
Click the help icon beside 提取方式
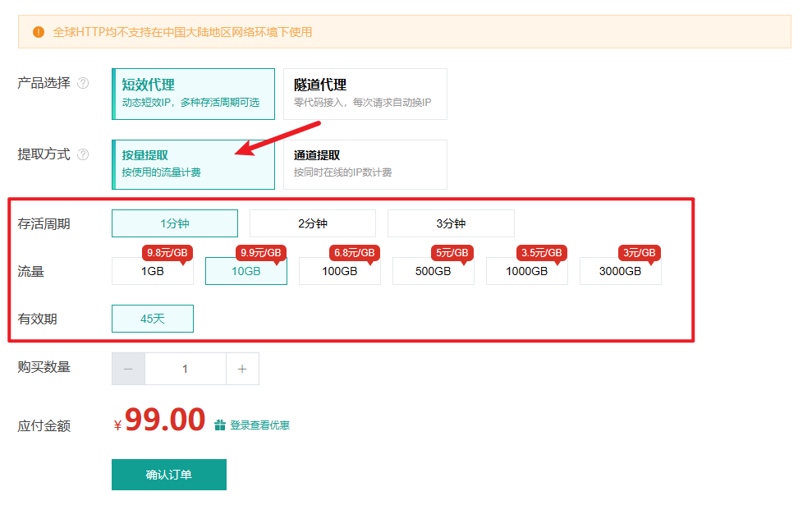tap(83, 154)
